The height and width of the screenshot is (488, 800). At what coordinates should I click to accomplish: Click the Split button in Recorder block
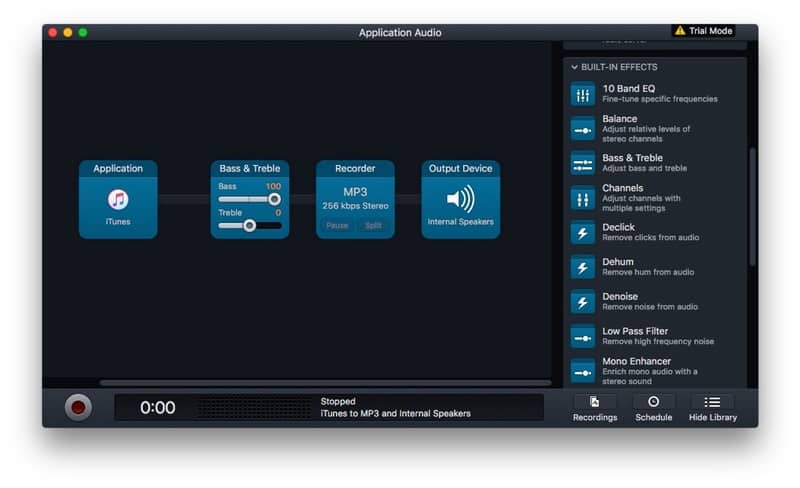373,225
